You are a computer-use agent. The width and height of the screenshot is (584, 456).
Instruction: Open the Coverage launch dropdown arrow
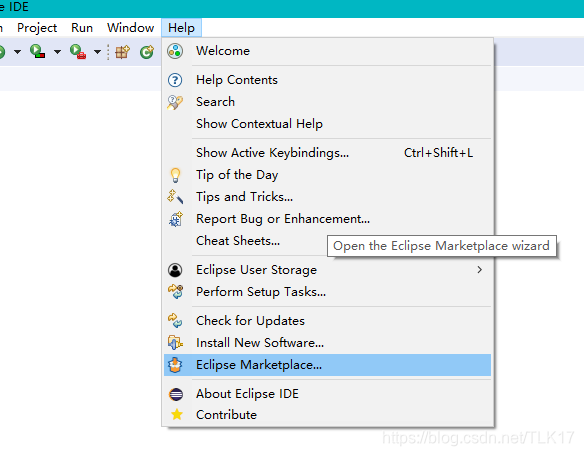(x=57, y=52)
